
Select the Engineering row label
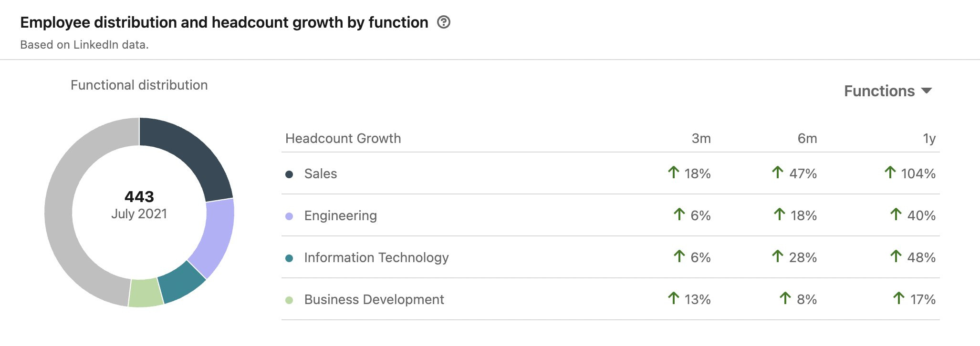pos(340,216)
